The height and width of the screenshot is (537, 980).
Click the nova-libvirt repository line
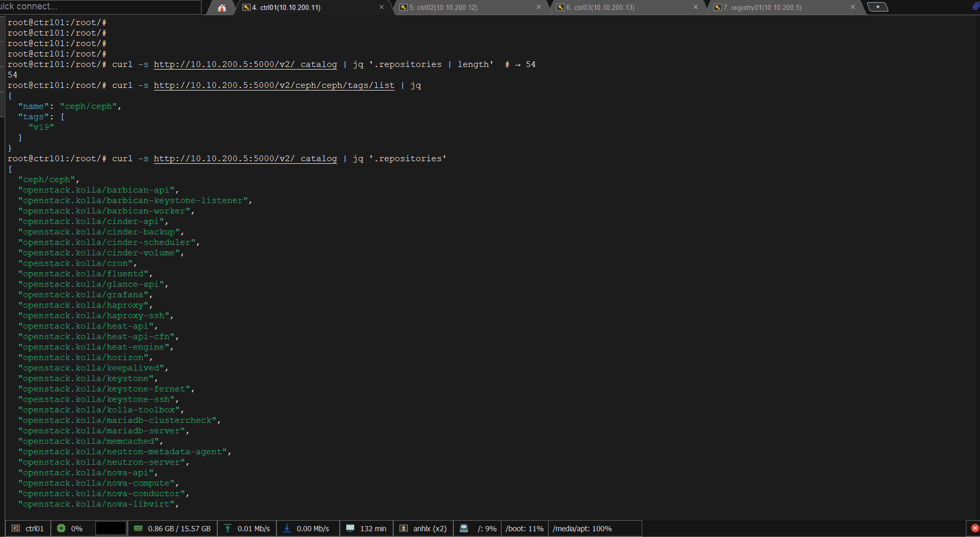point(98,504)
